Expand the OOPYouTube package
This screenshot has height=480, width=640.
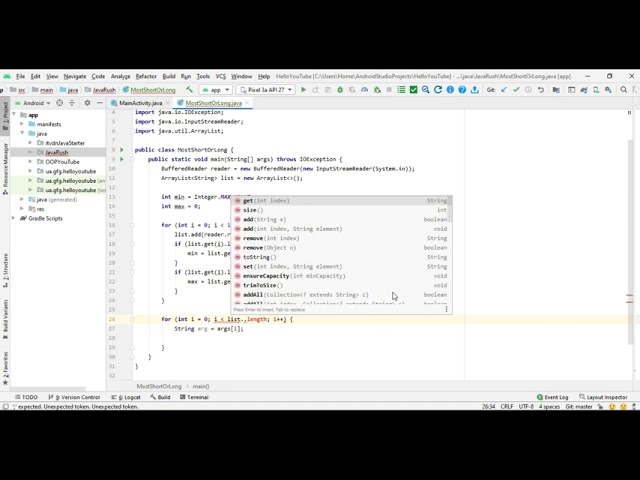click(31, 162)
